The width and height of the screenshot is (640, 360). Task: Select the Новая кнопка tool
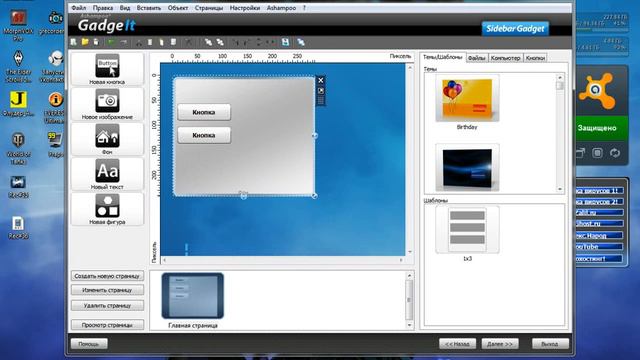click(x=107, y=69)
